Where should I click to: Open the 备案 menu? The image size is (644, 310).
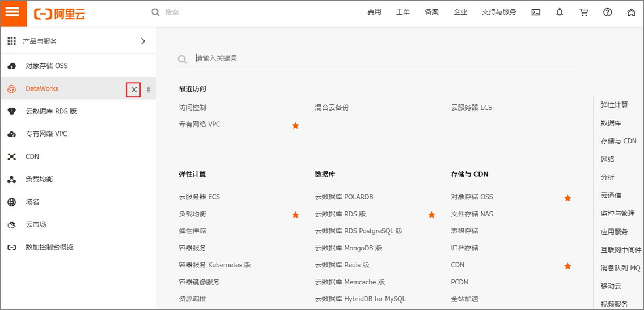coord(431,12)
